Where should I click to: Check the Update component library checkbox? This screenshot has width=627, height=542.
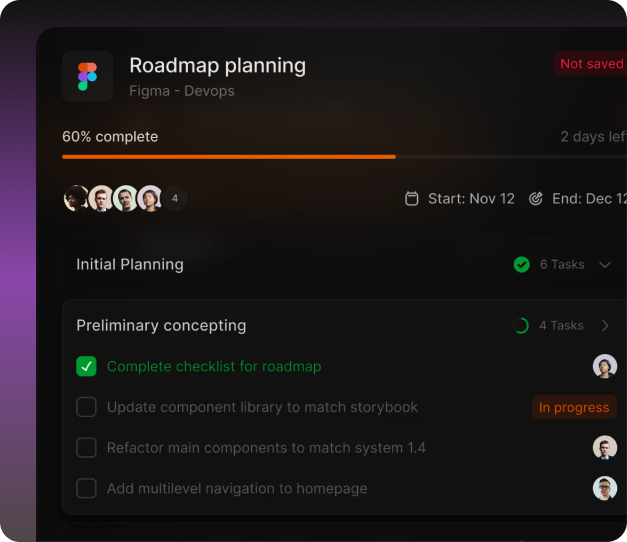tap(87, 407)
